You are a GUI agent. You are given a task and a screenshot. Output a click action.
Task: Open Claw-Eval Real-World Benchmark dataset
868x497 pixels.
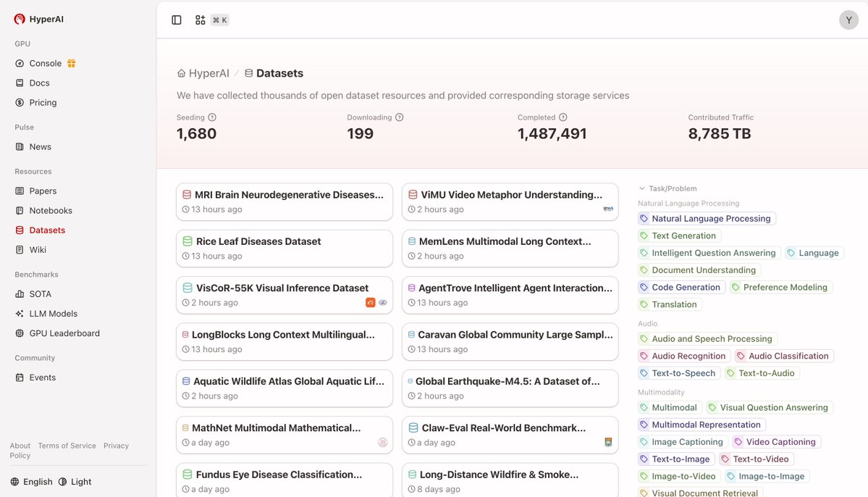tap(510, 435)
